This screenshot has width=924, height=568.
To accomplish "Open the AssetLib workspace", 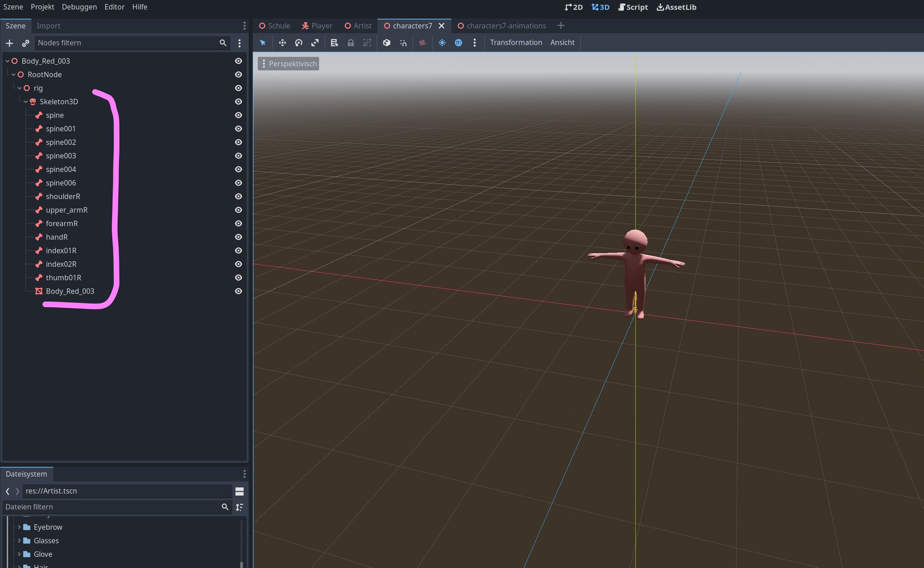I will [x=677, y=7].
